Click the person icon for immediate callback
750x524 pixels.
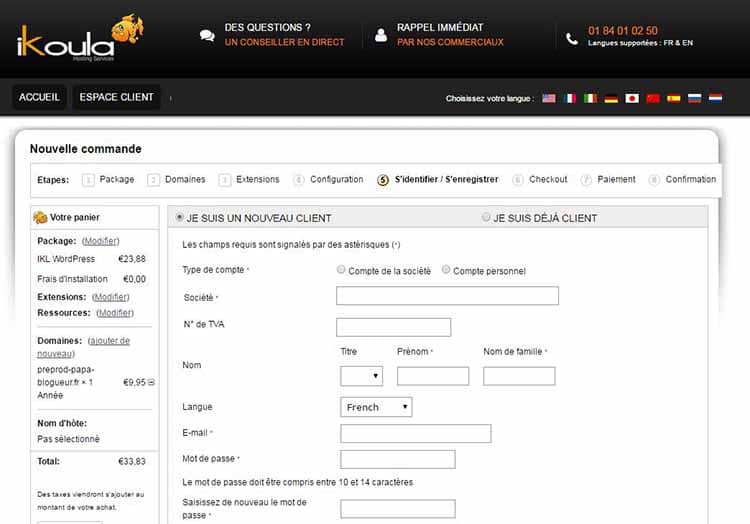[380, 35]
